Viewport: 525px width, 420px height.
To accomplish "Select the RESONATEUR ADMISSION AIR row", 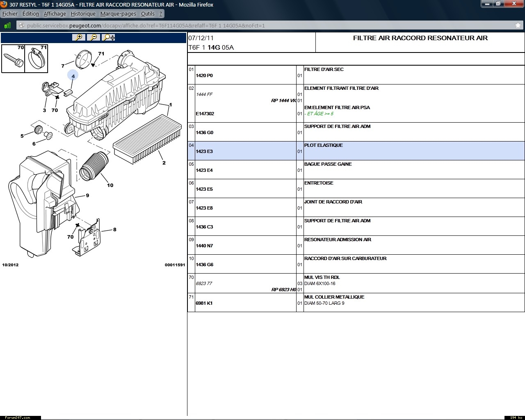I will (338, 240).
